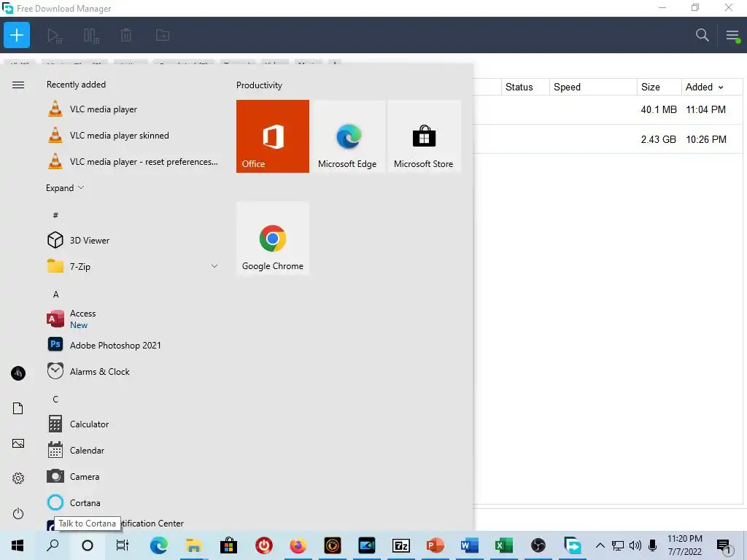The image size is (747, 560).
Task: Click the taskbar search magnifier
Action: pos(53,545)
